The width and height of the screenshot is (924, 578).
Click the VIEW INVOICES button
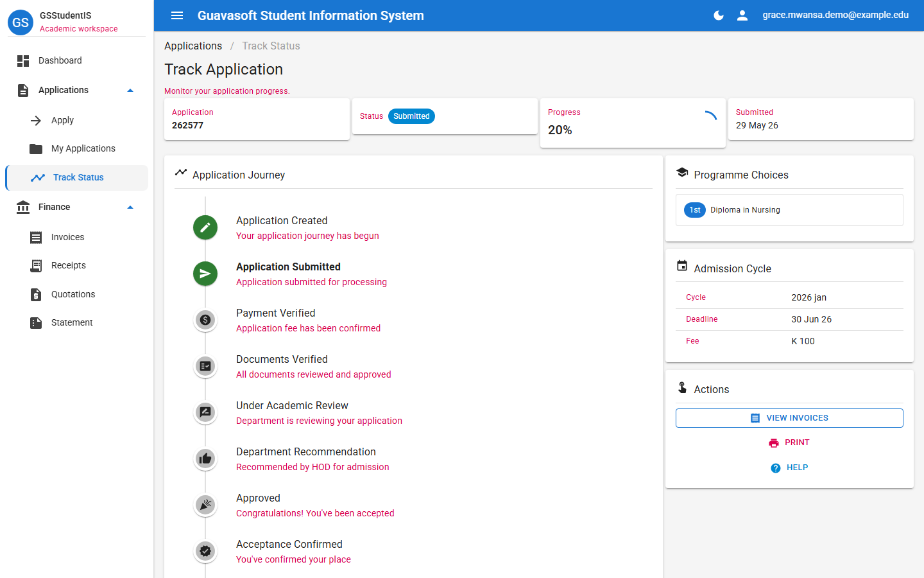tap(789, 418)
